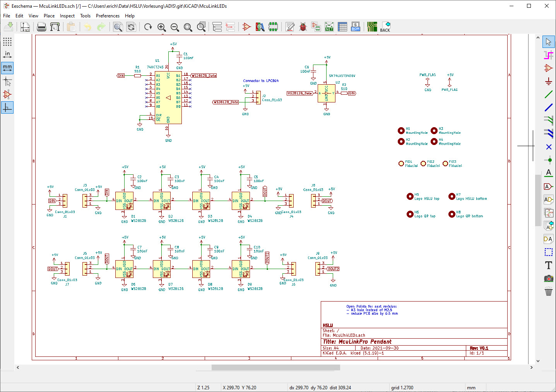Viewport: 556px width, 392px height.
Task: Select the Place Wire tool
Action: pyautogui.click(x=549, y=94)
